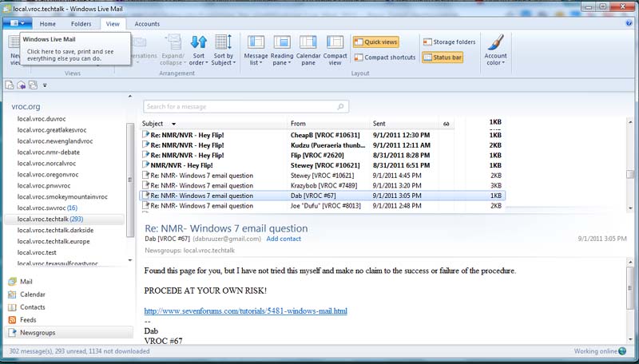Open local.vroc.swvroc newsgroup with 16 unread

point(47,208)
